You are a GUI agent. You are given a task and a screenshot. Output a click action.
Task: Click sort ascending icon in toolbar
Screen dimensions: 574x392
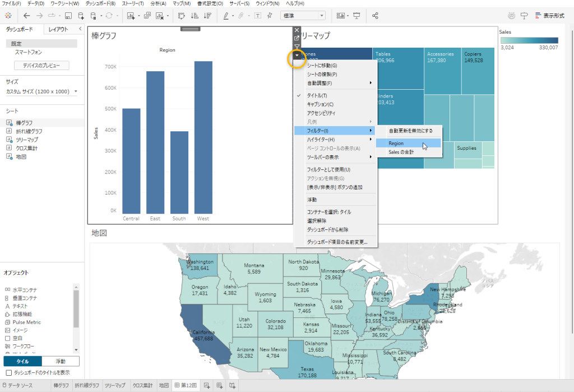[x=195, y=16]
